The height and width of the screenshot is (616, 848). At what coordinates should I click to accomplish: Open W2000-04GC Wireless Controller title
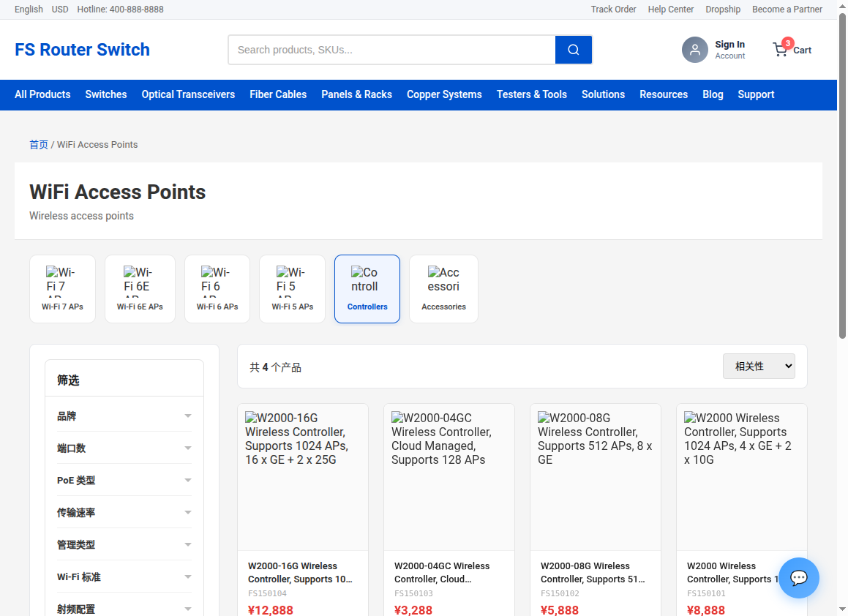pyautogui.click(x=442, y=572)
